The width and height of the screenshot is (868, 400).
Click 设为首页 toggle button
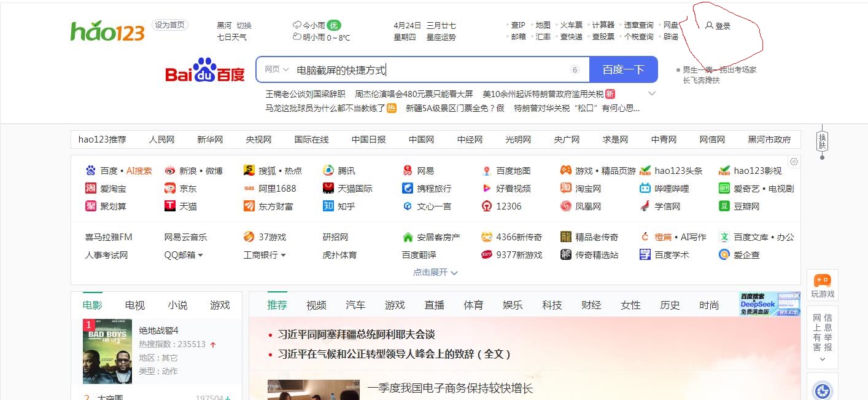point(170,25)
